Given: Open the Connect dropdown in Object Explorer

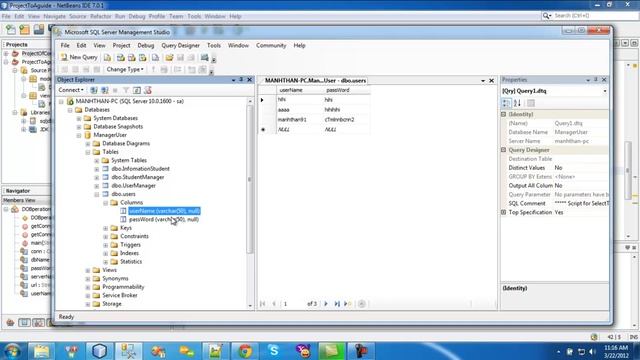Looking at the screenshot, I should (71, 90).
